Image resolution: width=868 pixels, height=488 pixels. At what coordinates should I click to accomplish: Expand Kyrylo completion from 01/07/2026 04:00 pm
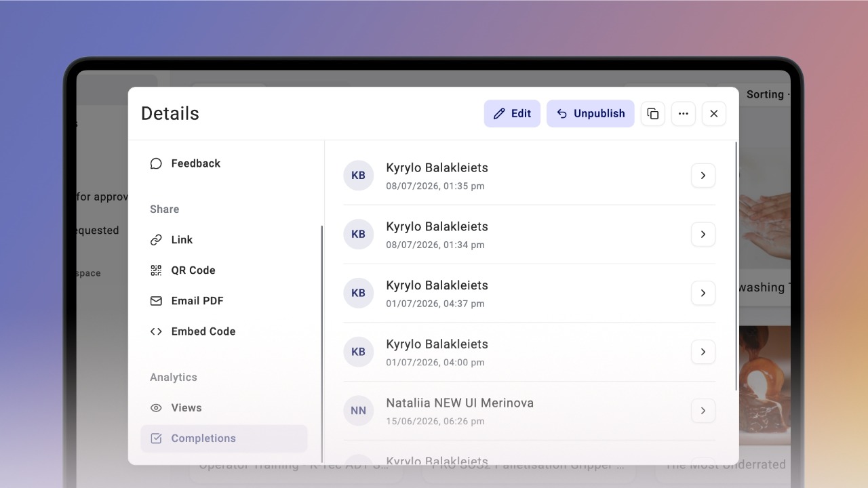[x=703, y=352]
